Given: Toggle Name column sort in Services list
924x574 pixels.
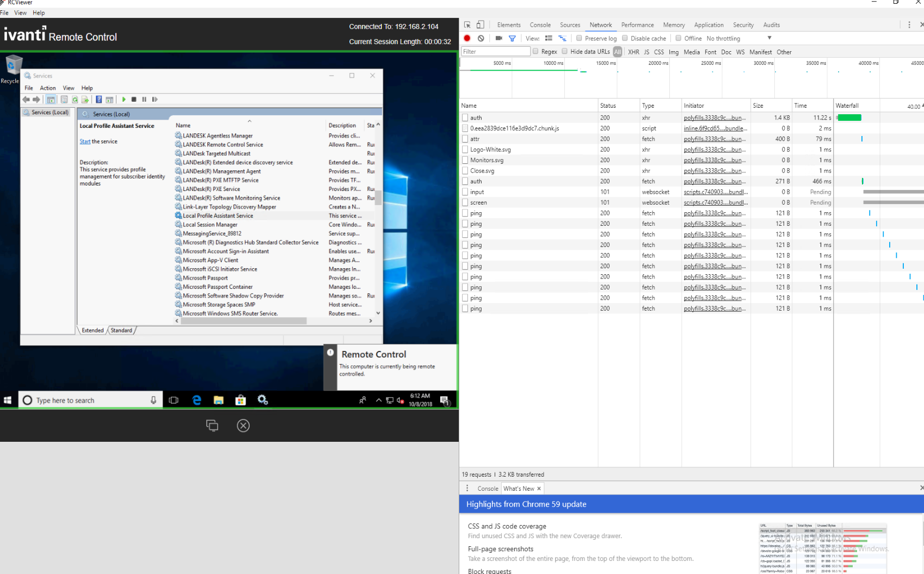Looking at the screenshot, I should click(x=183, y=125).
